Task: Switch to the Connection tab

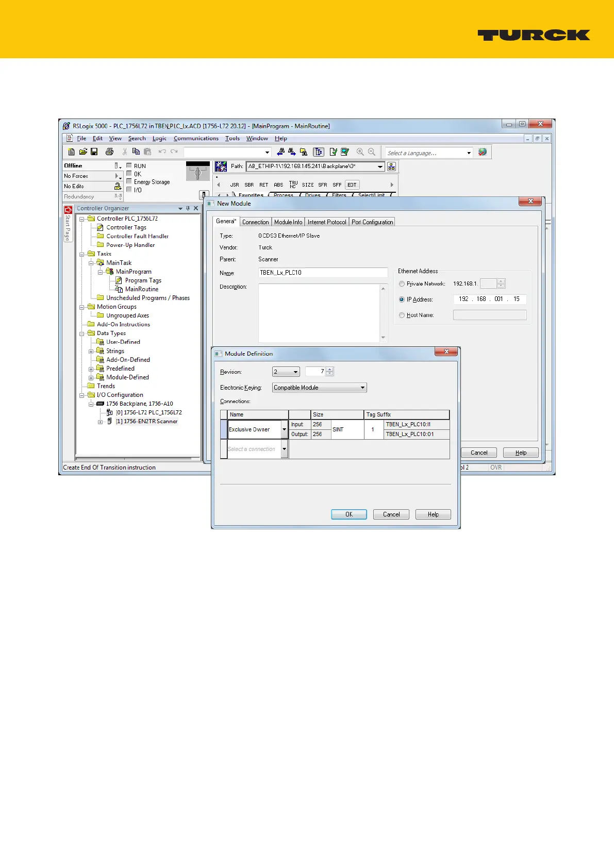Action: tap(256, 222)
